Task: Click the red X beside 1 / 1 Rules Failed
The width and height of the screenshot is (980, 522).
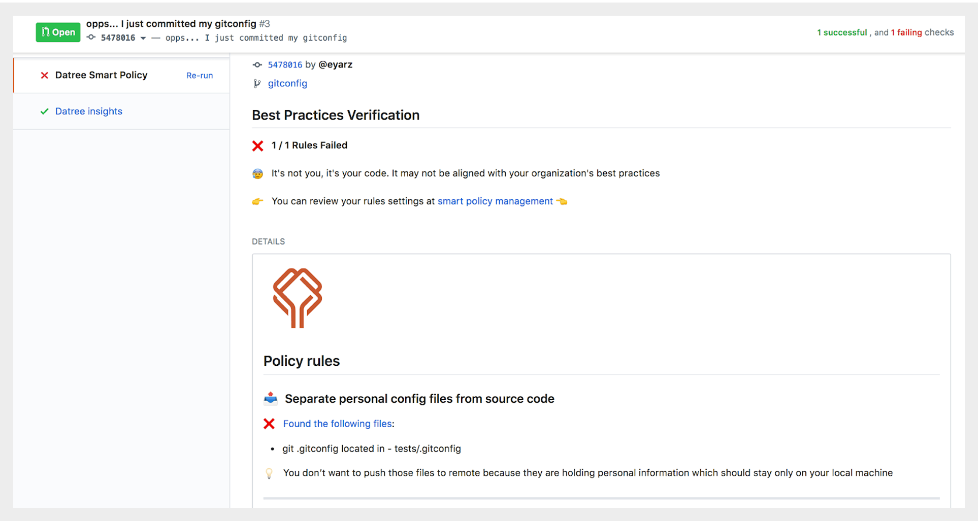Action: [258, 146]
